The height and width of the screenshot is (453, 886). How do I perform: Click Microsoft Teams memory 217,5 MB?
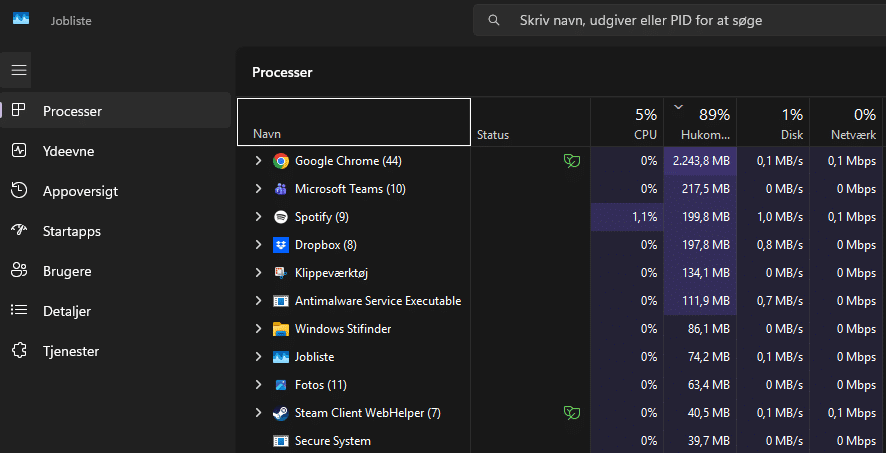pyautogui.click(x=706, y=189)
